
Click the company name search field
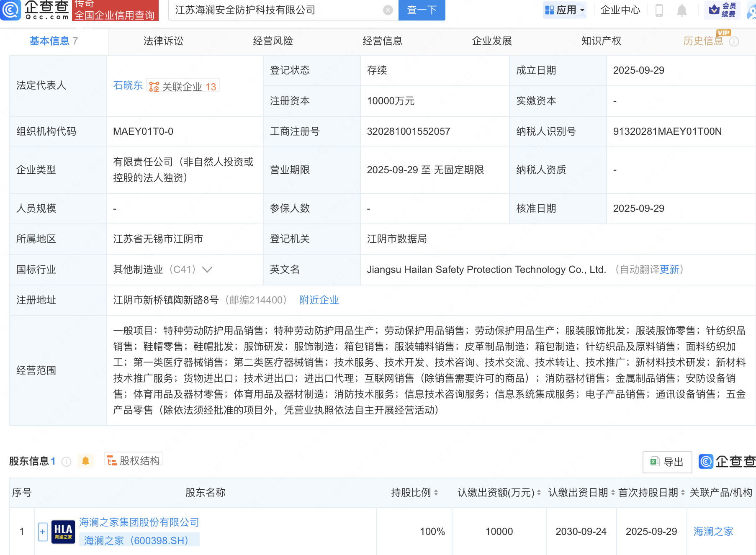pyautogui.click(x=276, y=10)
